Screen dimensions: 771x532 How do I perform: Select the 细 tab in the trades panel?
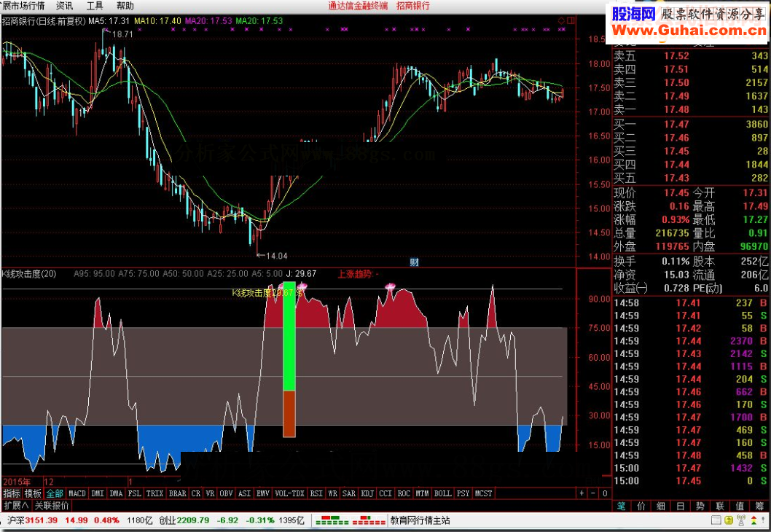coord(661,506)
